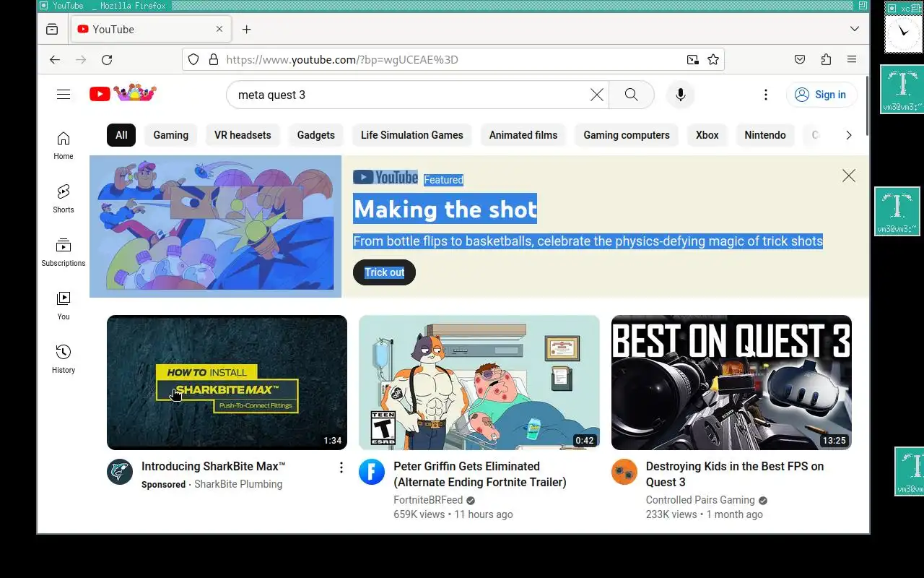This screenshot has width=924, height=578.
Task: Open FortniteBRFeed channel avatar
Action: (372, 472)
